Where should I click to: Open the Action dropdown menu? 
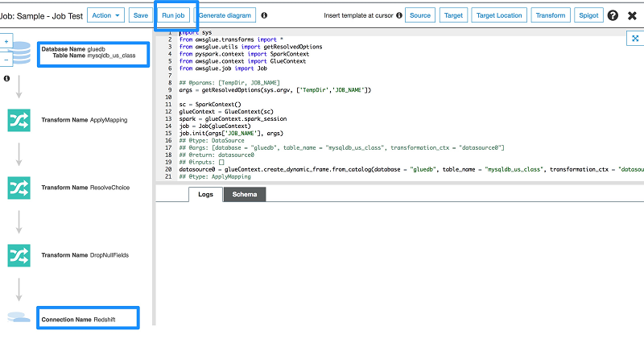[106, 15]
